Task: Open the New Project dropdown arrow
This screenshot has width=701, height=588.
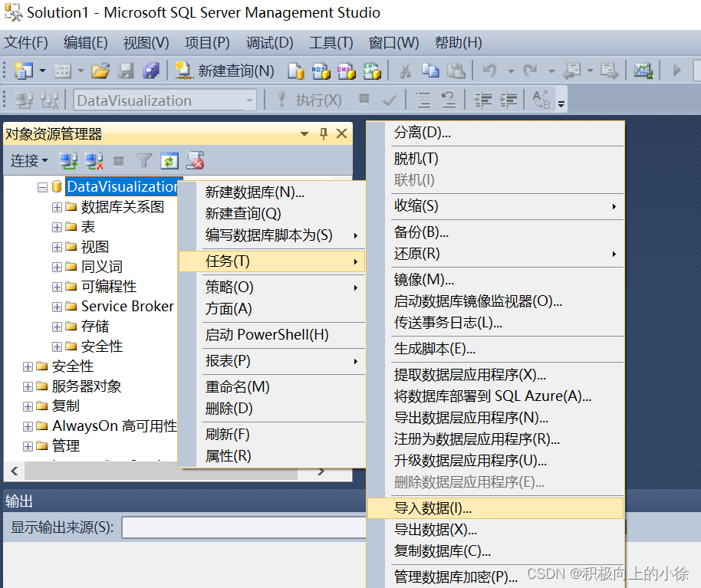Action: [42, 71]
